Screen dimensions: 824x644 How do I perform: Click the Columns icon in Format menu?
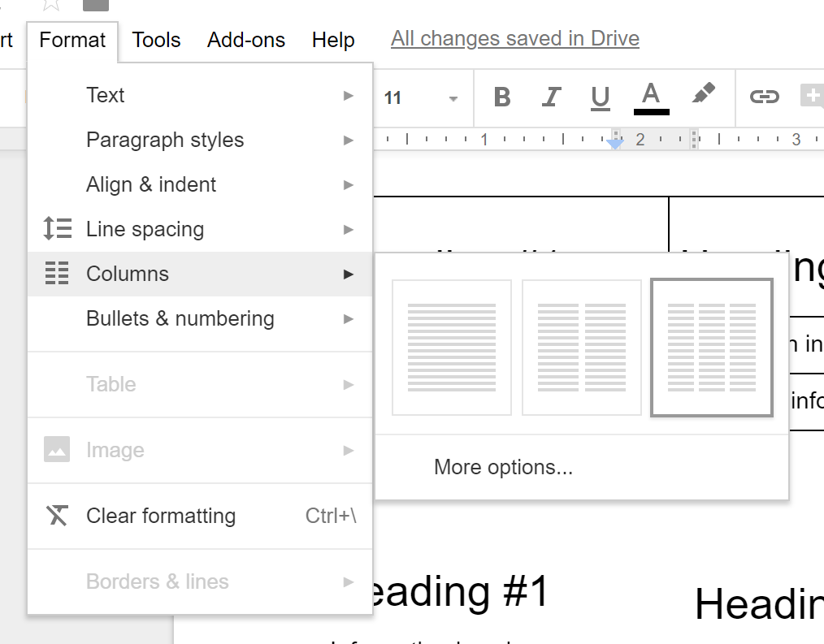point(58,274)
